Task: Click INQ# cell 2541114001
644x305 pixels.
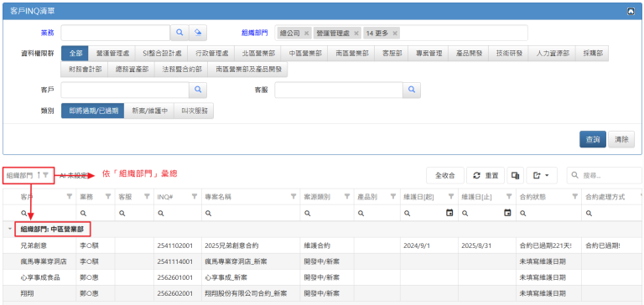Action: point(175,261)
